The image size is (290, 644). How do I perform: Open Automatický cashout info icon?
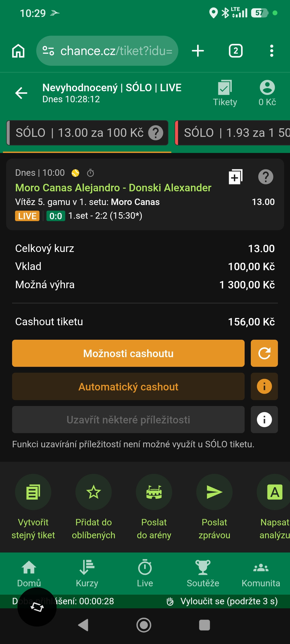(264, 386)
